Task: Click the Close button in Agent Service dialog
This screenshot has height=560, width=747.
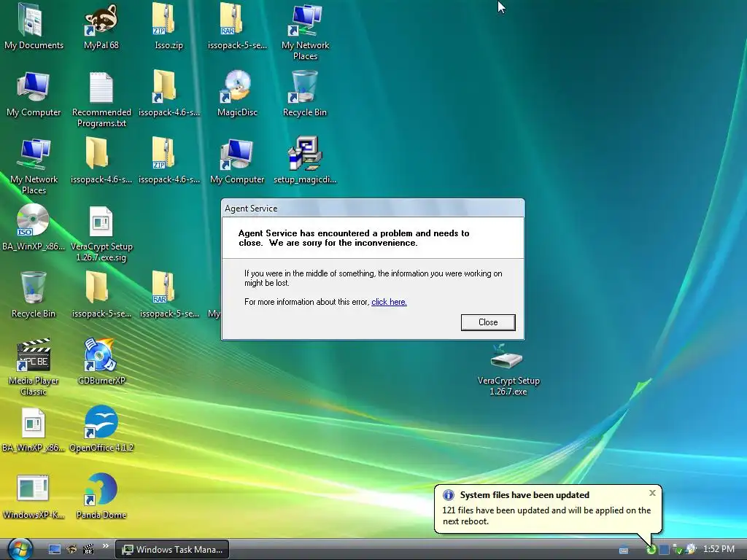Action: [488, 322]
